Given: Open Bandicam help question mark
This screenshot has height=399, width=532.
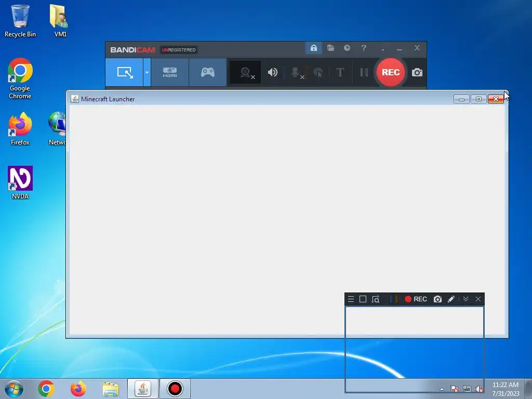Looking at the screenshot, I should [364, 48].
